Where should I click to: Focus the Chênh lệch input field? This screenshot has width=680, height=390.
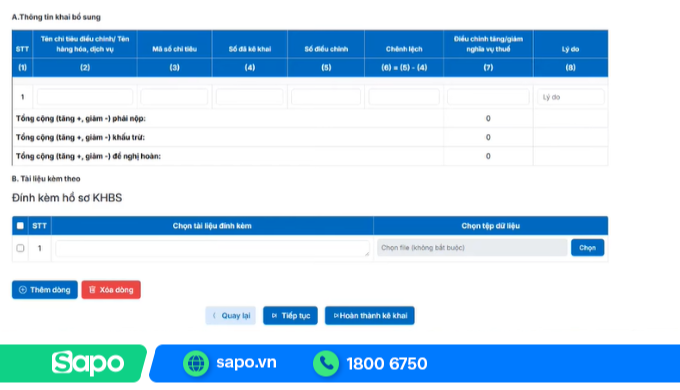point(404,97)
